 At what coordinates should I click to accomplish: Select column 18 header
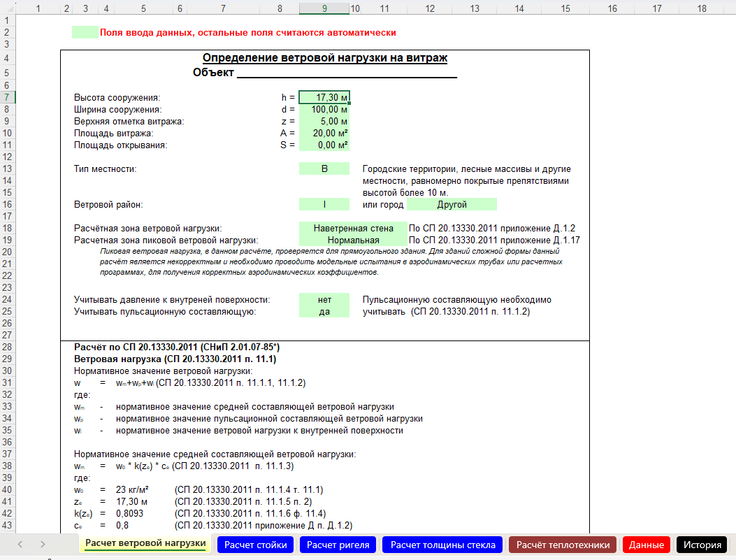pos(702,8)
